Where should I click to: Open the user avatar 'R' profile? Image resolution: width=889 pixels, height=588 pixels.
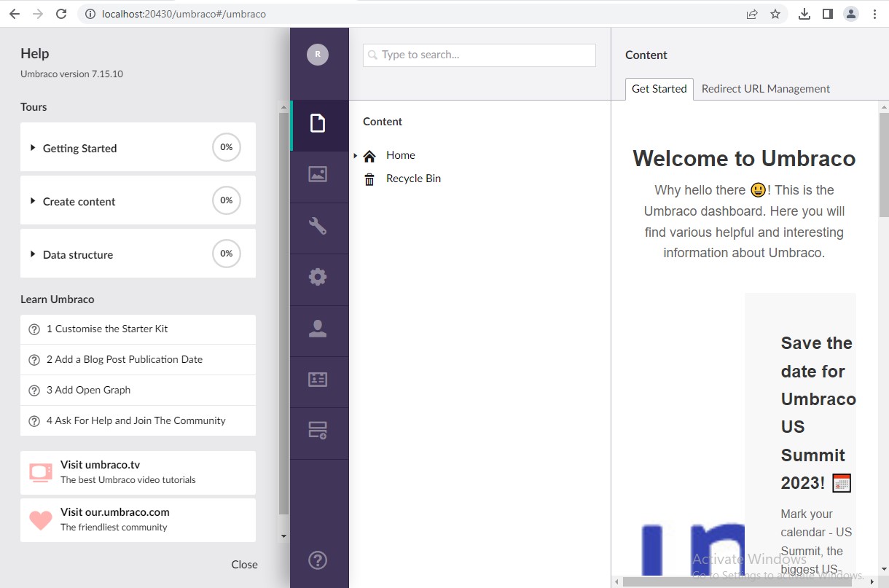coord(318,55)
